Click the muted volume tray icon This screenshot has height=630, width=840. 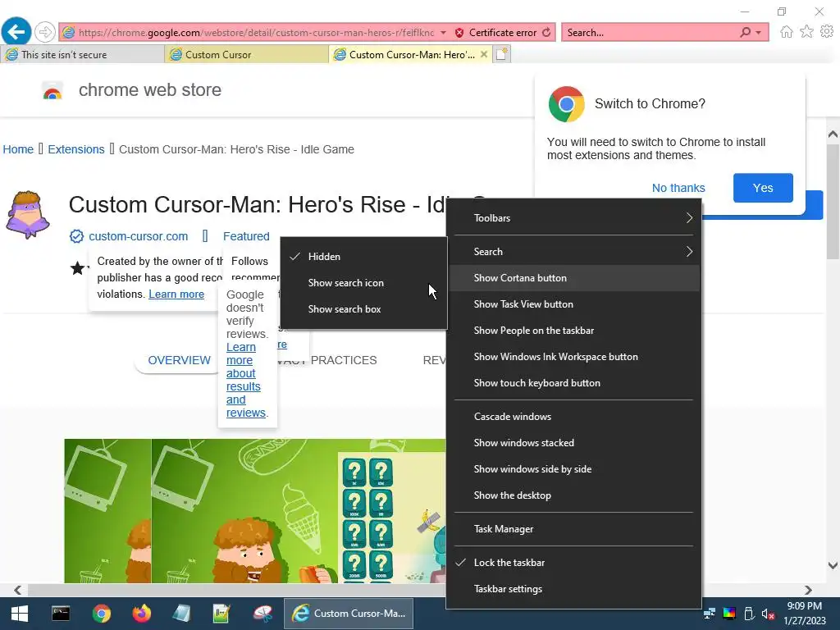pyautogui.click(x=768, y=614)
